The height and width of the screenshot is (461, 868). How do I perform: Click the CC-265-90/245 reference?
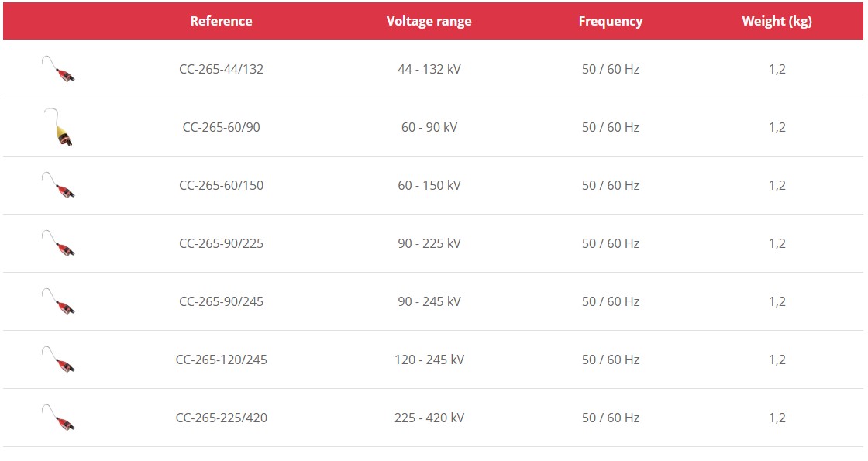(221, 301)
